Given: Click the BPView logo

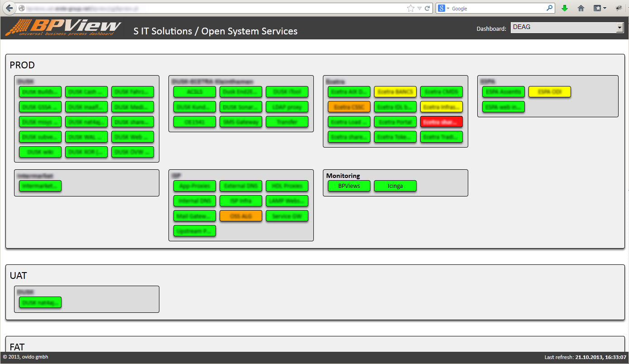Looking at the screenshot, I should [x=63, y=28].
